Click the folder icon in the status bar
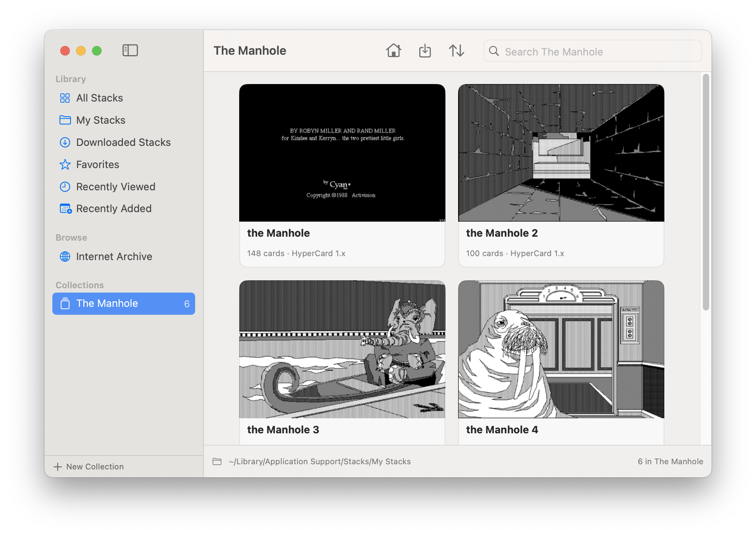 click(x=217, y=461)
